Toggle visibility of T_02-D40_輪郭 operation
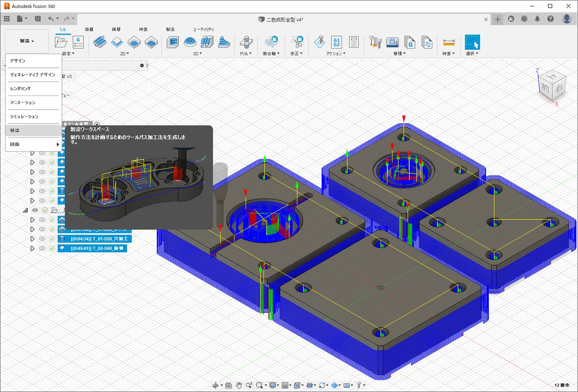 pos(42,248)
